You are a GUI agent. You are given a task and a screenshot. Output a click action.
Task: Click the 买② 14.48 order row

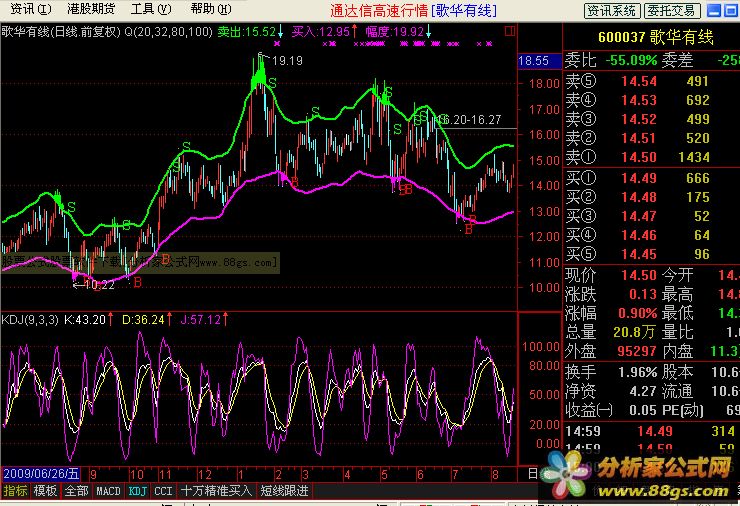tap(651, 197)
